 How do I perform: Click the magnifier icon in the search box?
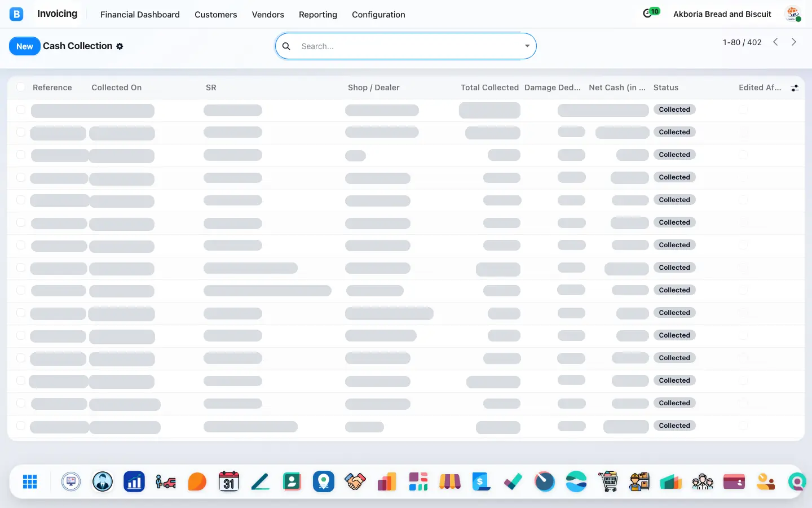point(286,46)
